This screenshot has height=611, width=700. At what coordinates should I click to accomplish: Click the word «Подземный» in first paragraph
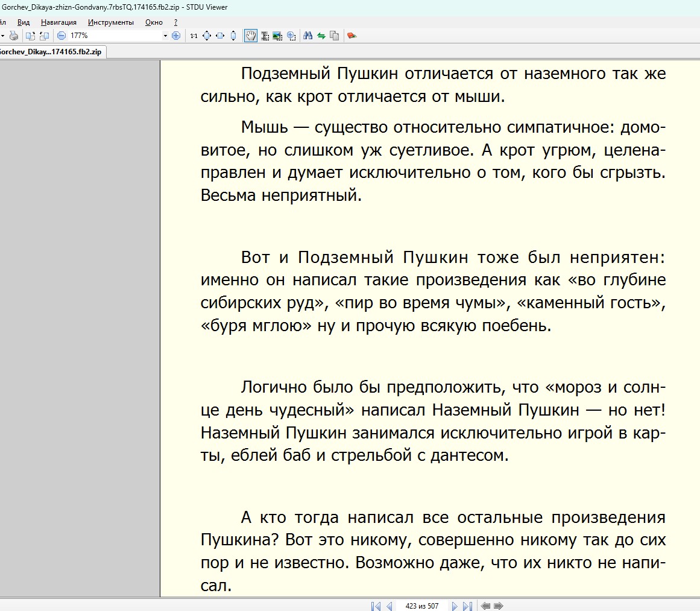pyautogui.click(x=285, y=74)
